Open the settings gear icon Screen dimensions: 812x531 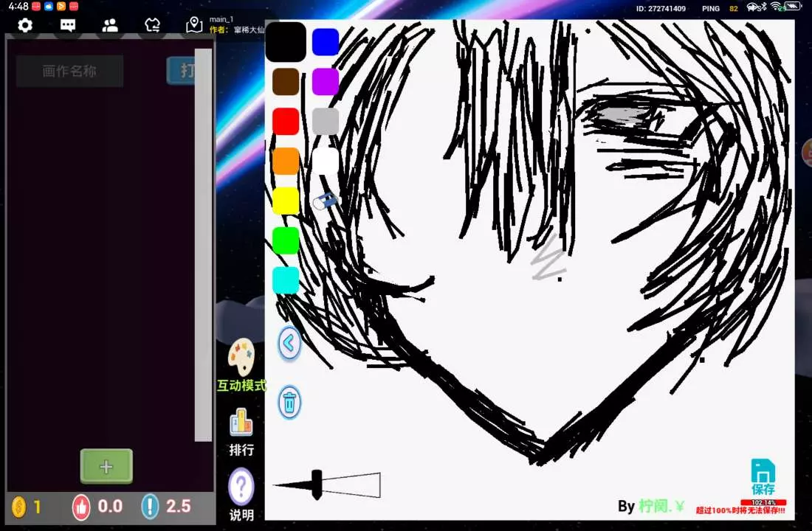click(x=25, y=26)
